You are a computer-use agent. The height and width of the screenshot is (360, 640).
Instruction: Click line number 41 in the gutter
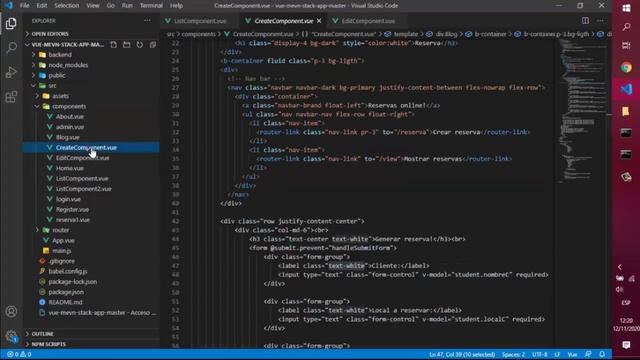pos(175,212)
